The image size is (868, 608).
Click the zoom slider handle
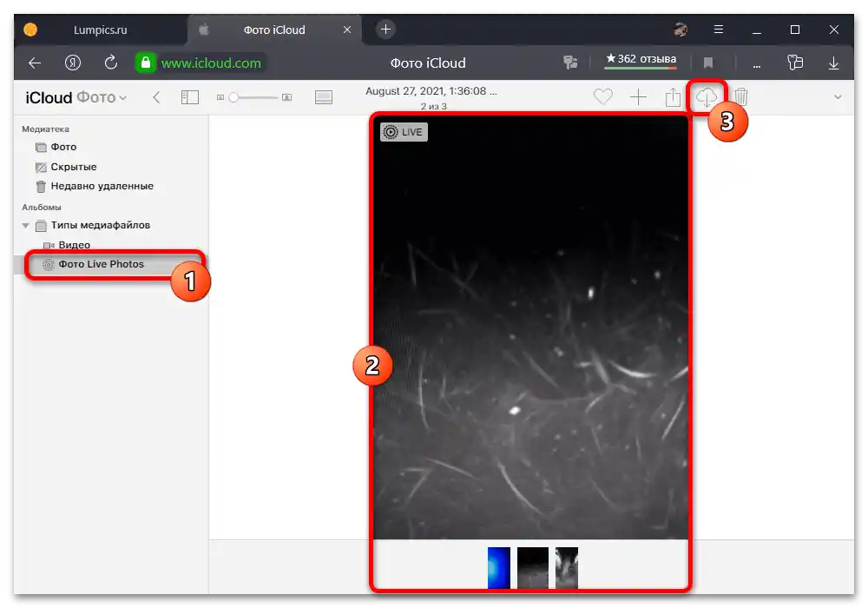(x=233, y=97)
